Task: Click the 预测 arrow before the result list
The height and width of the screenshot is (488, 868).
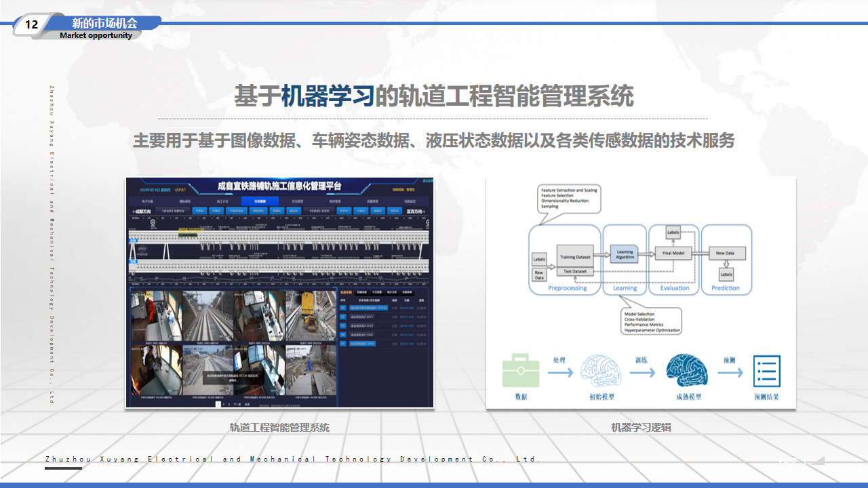Action: click(x=730, y=372)
